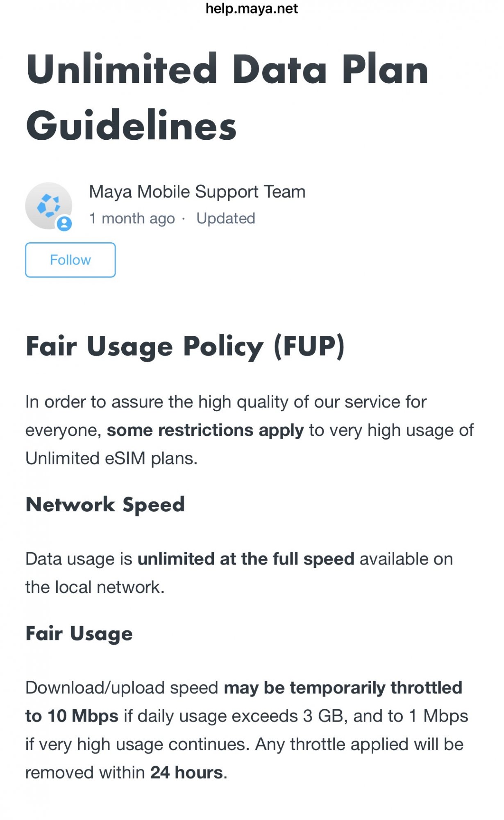Tap the help.maya.net address at top
Screen dimensions: 504x820
pos(252,9)
